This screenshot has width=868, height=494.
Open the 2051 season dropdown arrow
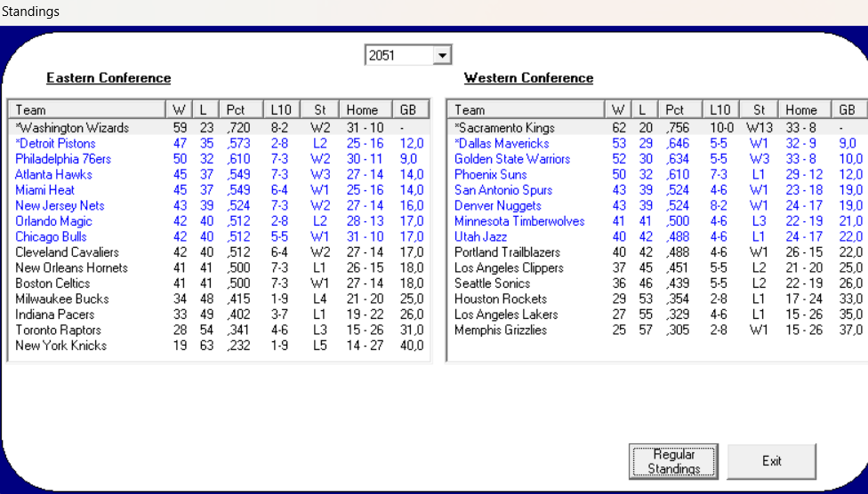(x=442, y=55)
